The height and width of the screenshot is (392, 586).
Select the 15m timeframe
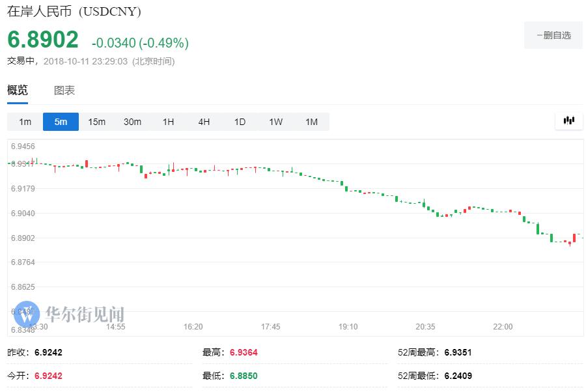(97, 122)
